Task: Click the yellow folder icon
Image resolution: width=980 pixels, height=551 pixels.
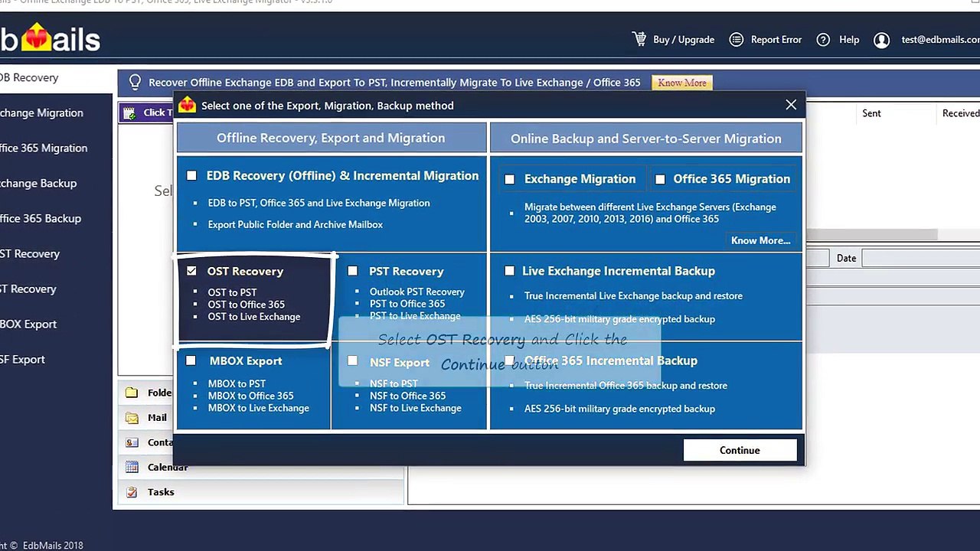Action: 132,393
